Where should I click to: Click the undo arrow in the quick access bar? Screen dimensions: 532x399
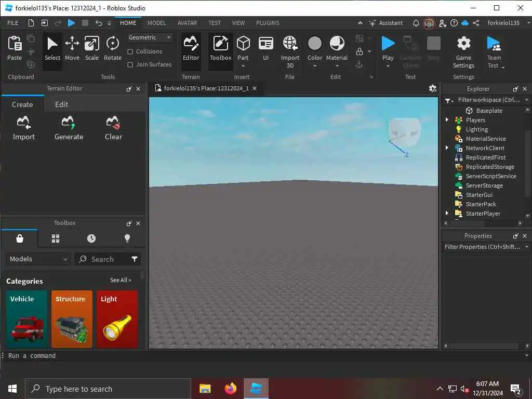(98, 23)
